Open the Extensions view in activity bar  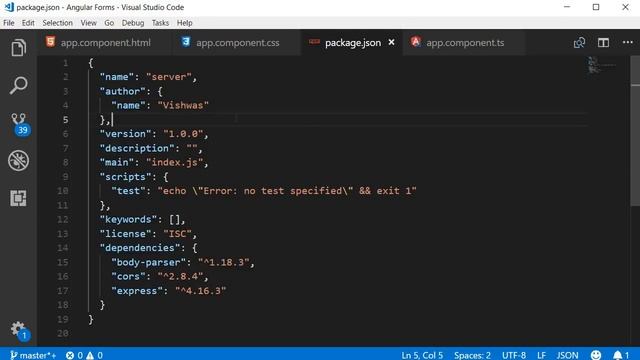click(18, 198)
